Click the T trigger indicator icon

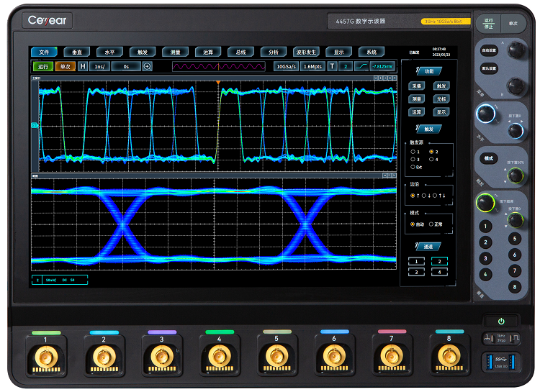tap(332, 66)
